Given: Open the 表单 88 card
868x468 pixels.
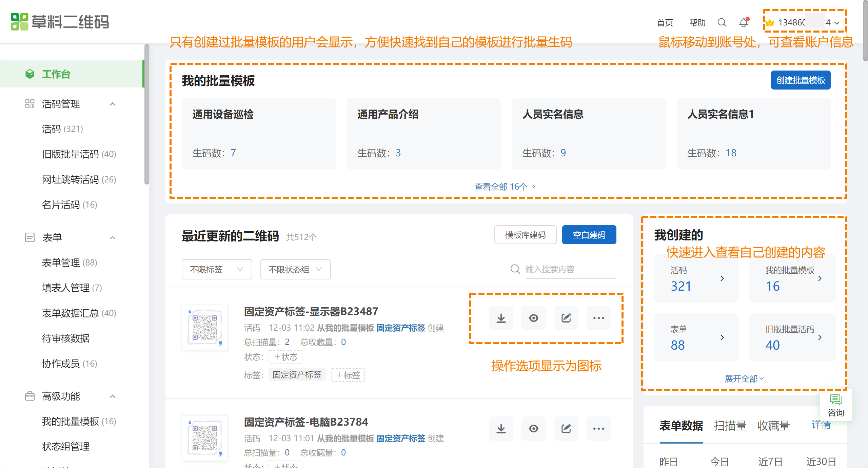Looking at the screenshot, I should click(696, 337).
